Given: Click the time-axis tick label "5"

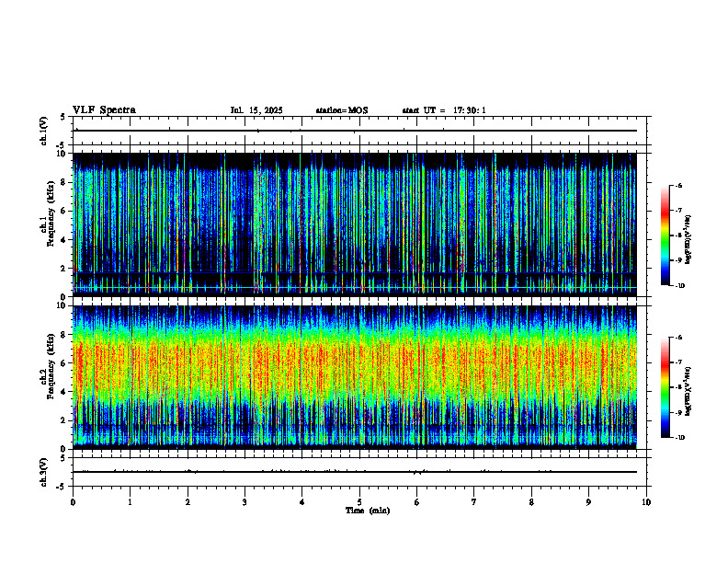Looking at the screenshot, I should coord(359,502).
